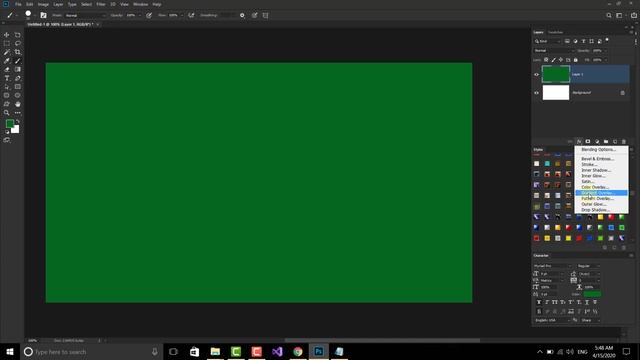This screenshot has height=360, width=640.
Task: Select the Zoom tool
Action: tap(7, 113)
